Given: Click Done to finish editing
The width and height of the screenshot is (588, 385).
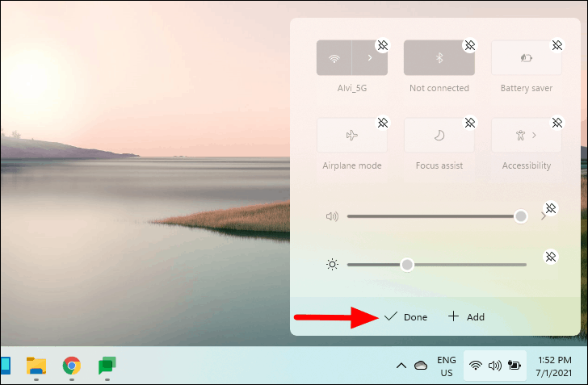Looking at the screenshot, I should tap(405, 317).
